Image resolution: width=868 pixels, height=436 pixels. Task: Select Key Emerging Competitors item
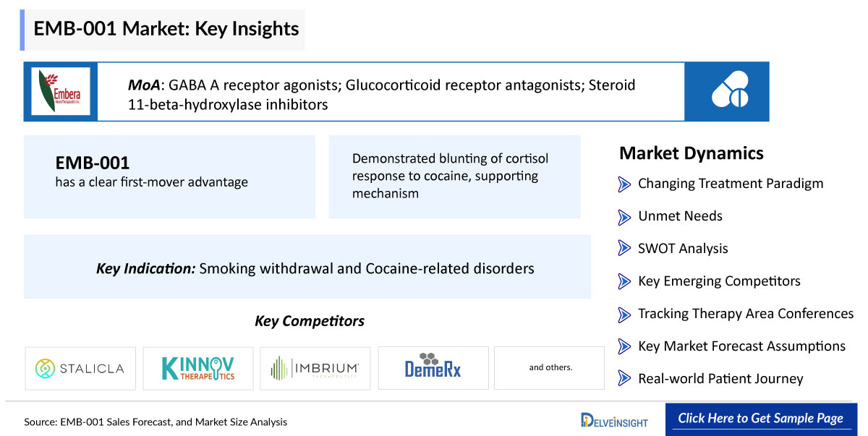(719, 281)
